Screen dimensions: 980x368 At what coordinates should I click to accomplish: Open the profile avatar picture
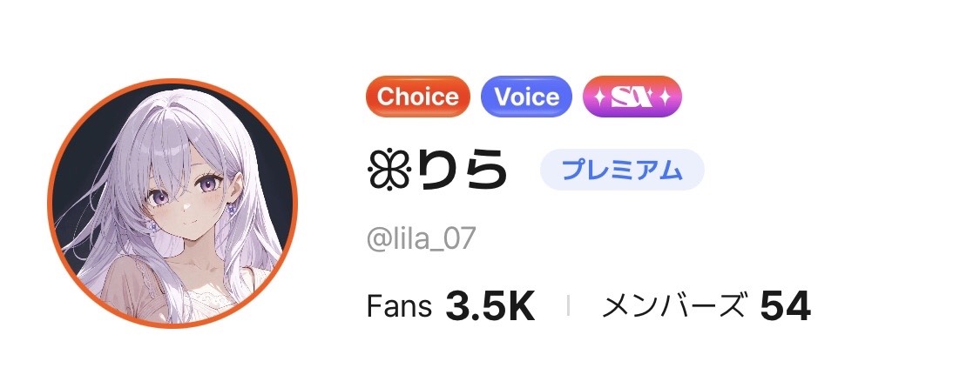pos(172,204)
